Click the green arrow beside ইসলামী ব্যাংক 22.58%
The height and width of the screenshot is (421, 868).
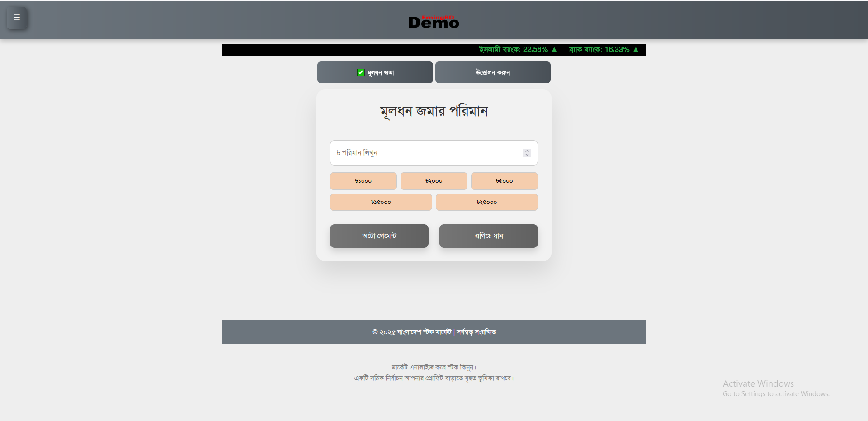point(554,50)
